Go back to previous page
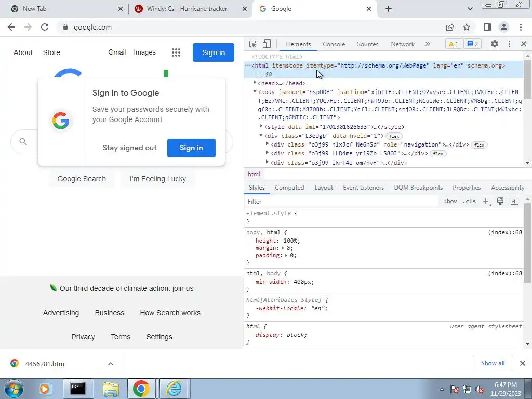Screen dimensions: 532x399 point(11,27)
